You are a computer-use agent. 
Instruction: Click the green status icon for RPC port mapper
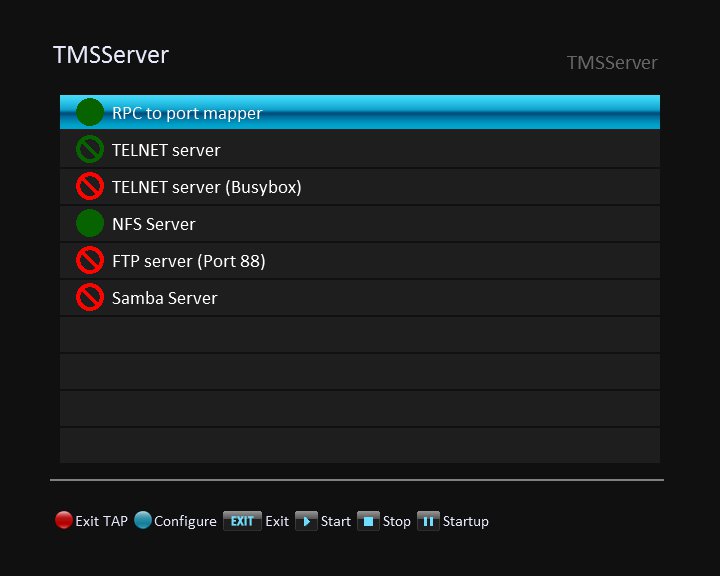(x=90, y=112)
